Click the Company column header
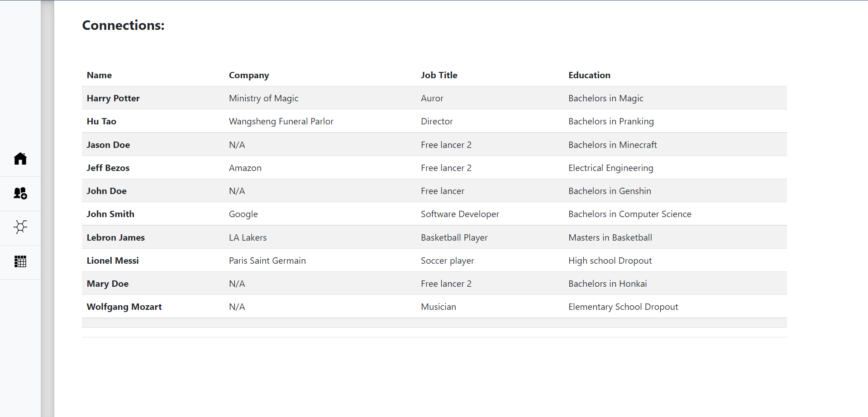The image size is (868, 417). point(249,75)
